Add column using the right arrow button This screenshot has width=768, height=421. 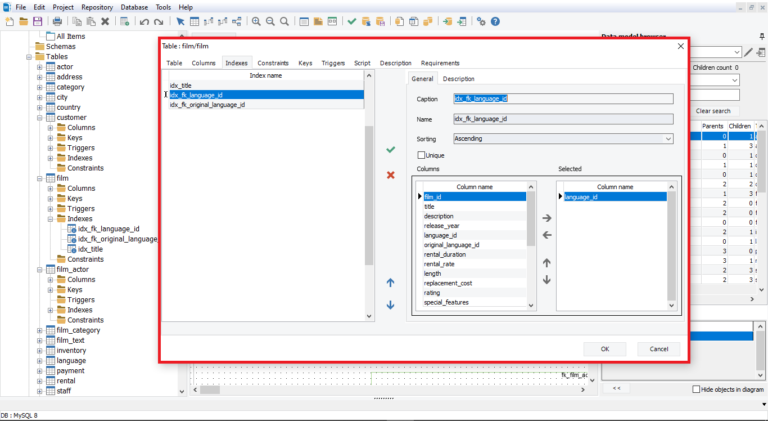pos(546,217)
